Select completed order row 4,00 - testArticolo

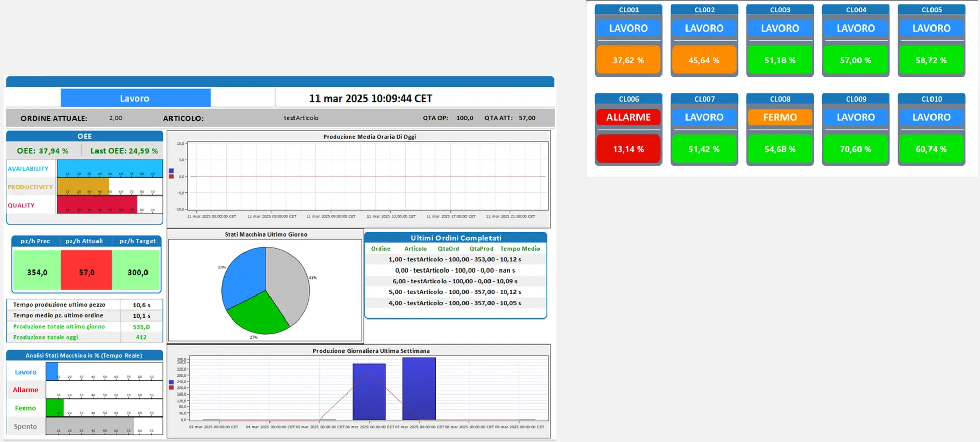click(455, 303)
